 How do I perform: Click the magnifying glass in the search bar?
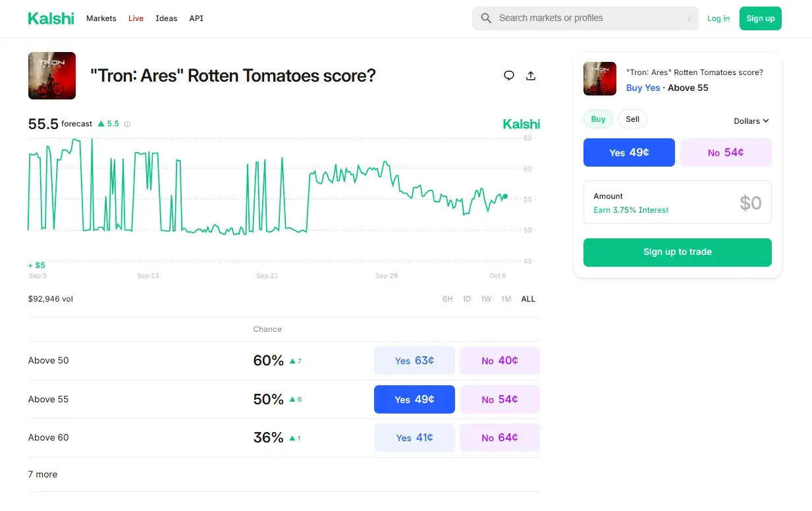click(485, 18)
